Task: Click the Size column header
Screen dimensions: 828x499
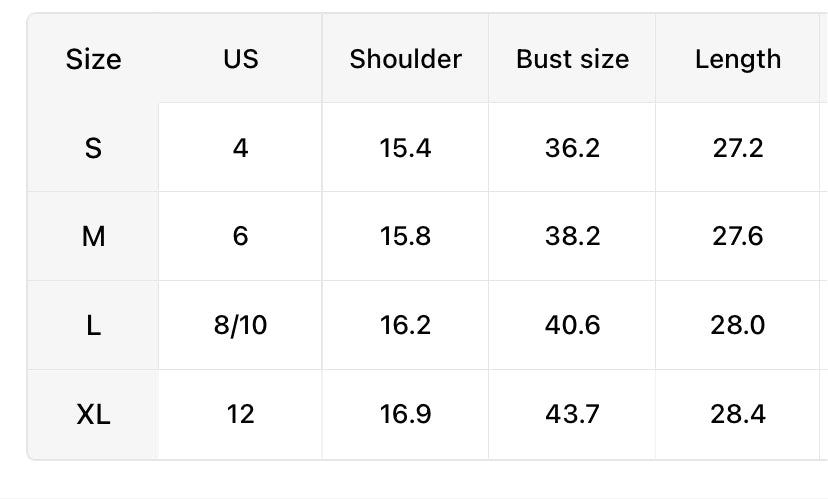Action: click(93, 59)
